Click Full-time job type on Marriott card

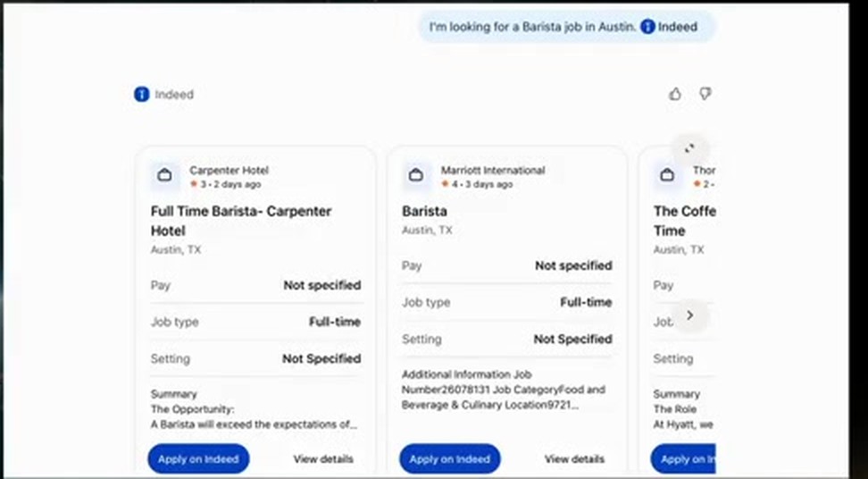507,302
